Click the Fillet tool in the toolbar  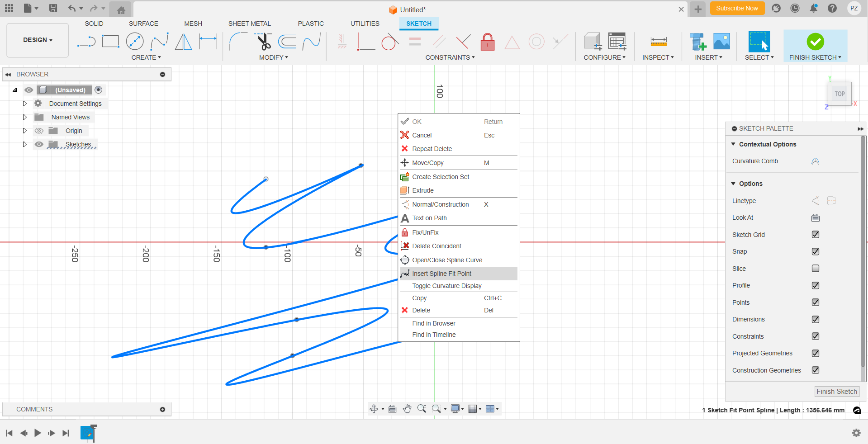[238, 42]
